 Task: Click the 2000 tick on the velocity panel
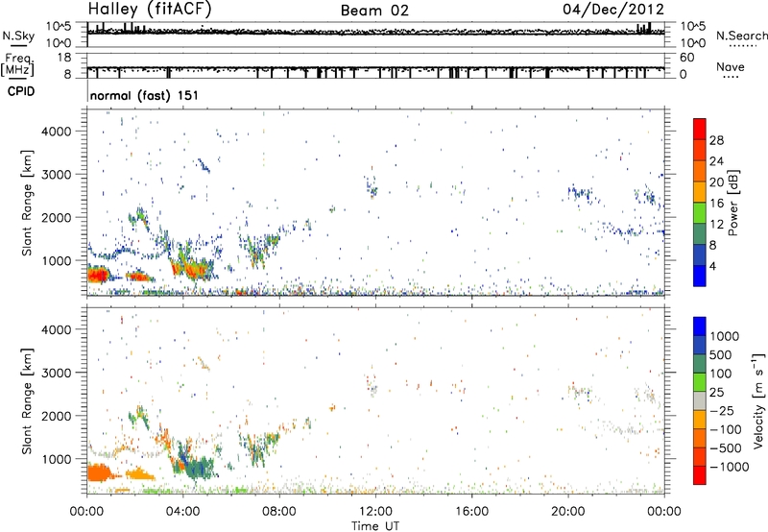[56, 416]
